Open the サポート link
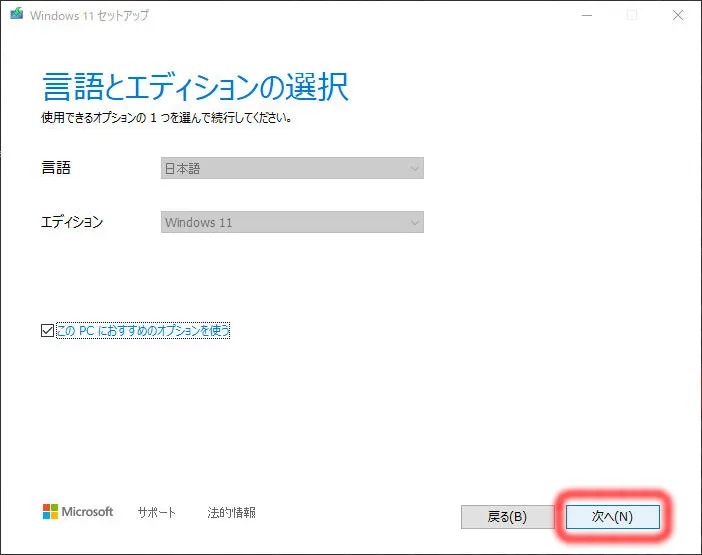 pyautogui.click(x=156, y=512)
